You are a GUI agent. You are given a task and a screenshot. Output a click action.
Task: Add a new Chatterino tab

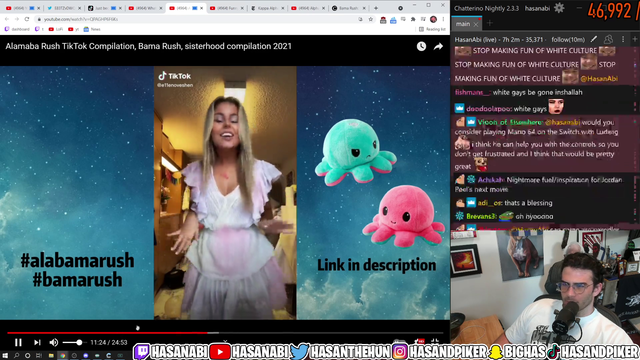click(490, 24)
